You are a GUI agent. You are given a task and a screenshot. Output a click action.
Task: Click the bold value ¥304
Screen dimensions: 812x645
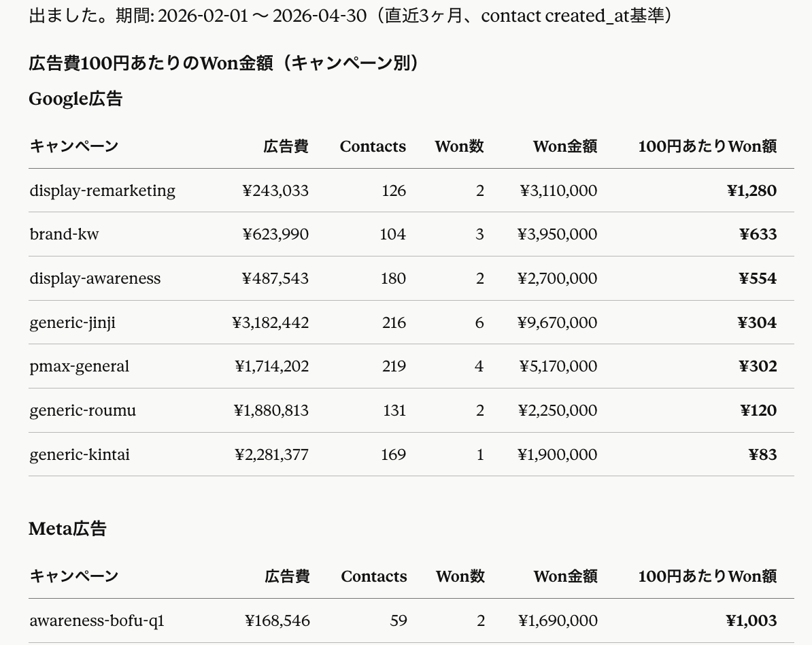(757, 322)
